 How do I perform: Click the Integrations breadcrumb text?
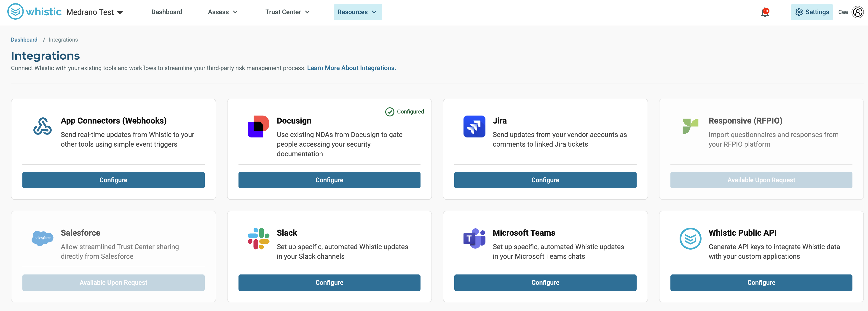tap(63, 40)
